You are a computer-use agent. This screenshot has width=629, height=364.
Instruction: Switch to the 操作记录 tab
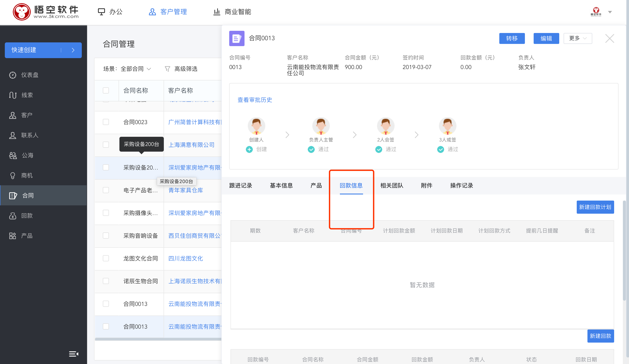point(461,185)
